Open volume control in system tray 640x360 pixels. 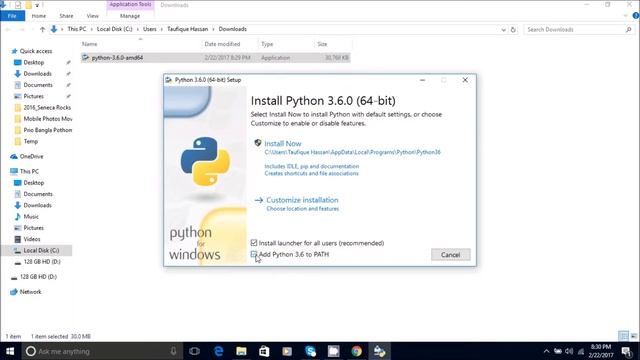[569, 351]
